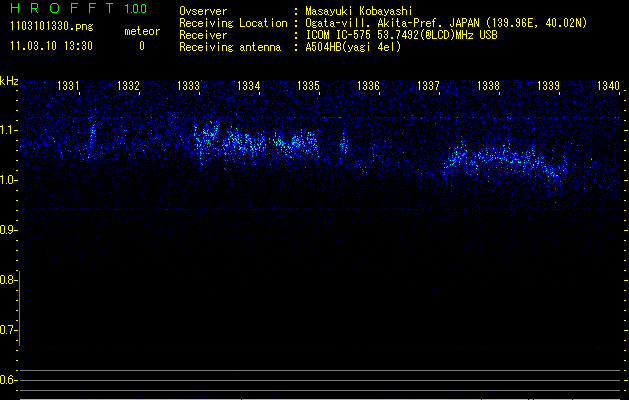Click the 0.6 kHz axis label
The image size is (629, 400).
click(8, 380)
